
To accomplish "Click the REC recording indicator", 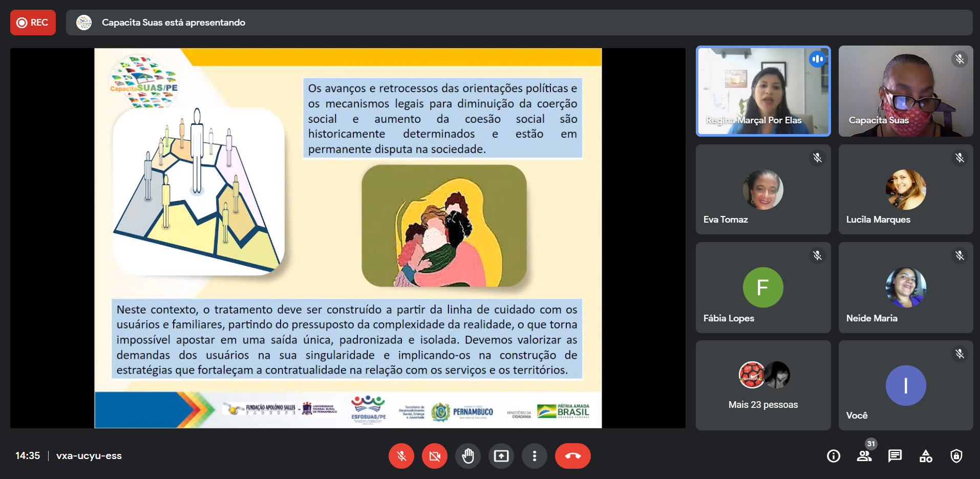I will pos(33,23).
